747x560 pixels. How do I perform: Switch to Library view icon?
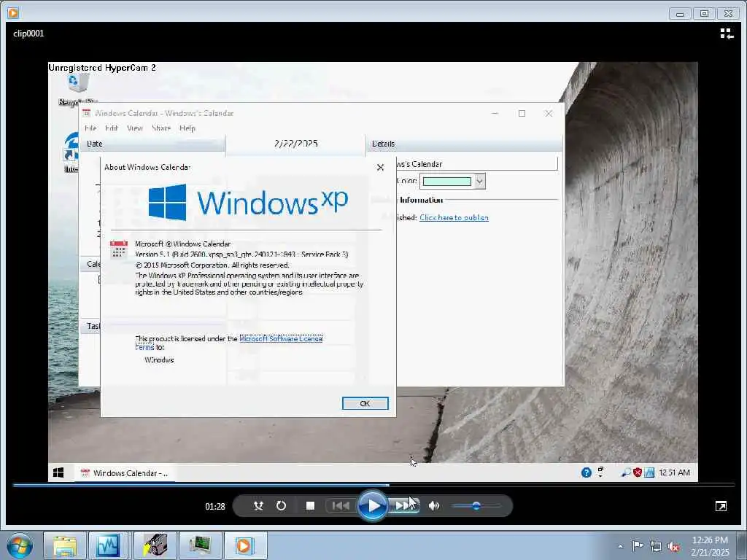pos(727,34)
